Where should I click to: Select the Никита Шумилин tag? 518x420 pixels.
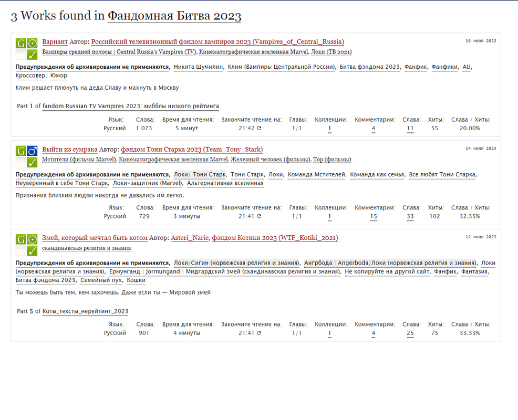198,67
